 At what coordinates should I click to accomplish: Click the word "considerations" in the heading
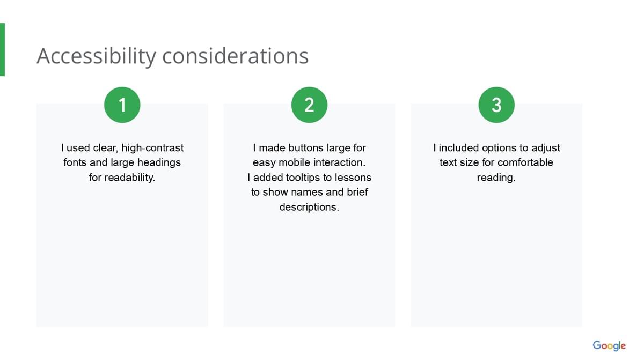(236, 56)
